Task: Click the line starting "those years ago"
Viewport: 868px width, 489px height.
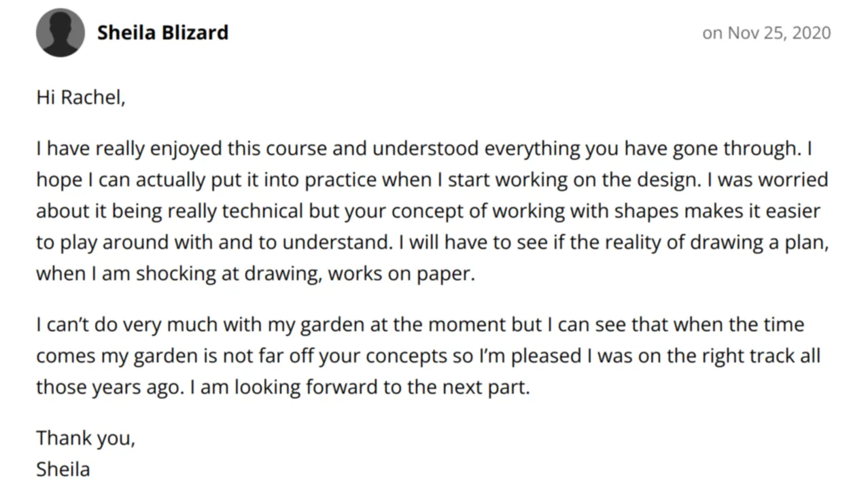Action: click(283, 387)
